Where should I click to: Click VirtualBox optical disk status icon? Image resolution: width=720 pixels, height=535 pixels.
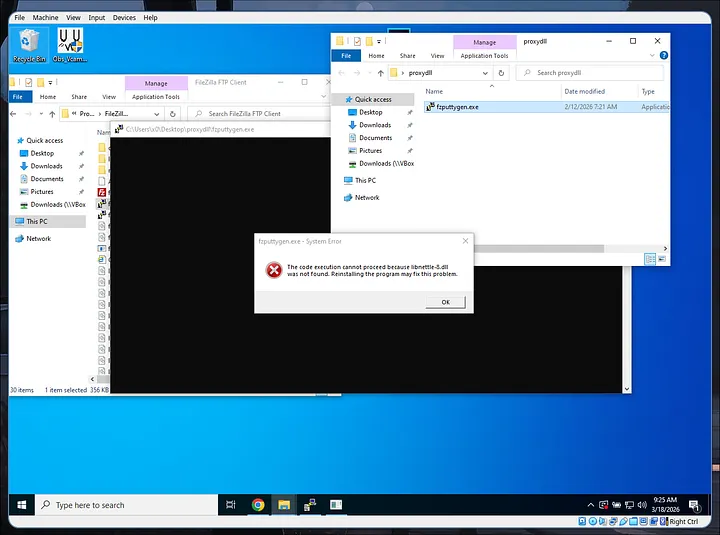[x=593, y=521]
